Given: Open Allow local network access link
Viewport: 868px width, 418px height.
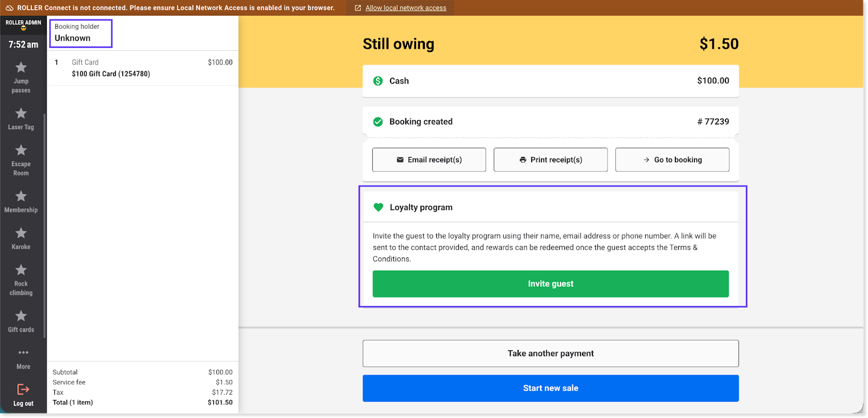Looking at the screenshot, I should [405, 8].
